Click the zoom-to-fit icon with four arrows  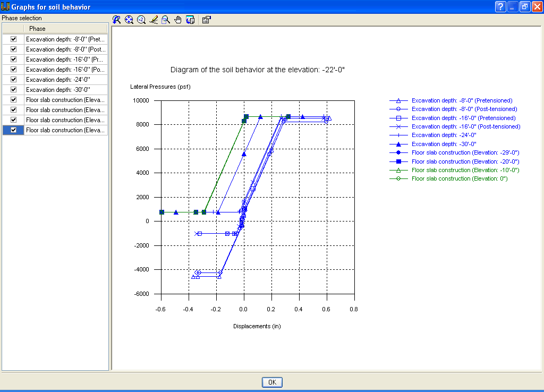coord(129,20)
